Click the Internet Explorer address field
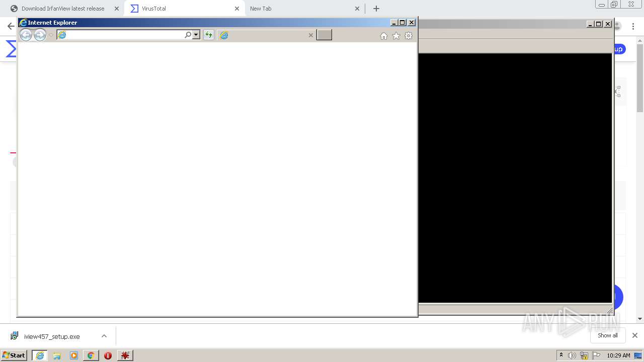Screen dimensions: 644x362 pyautogui.click(x=121, y=35)
